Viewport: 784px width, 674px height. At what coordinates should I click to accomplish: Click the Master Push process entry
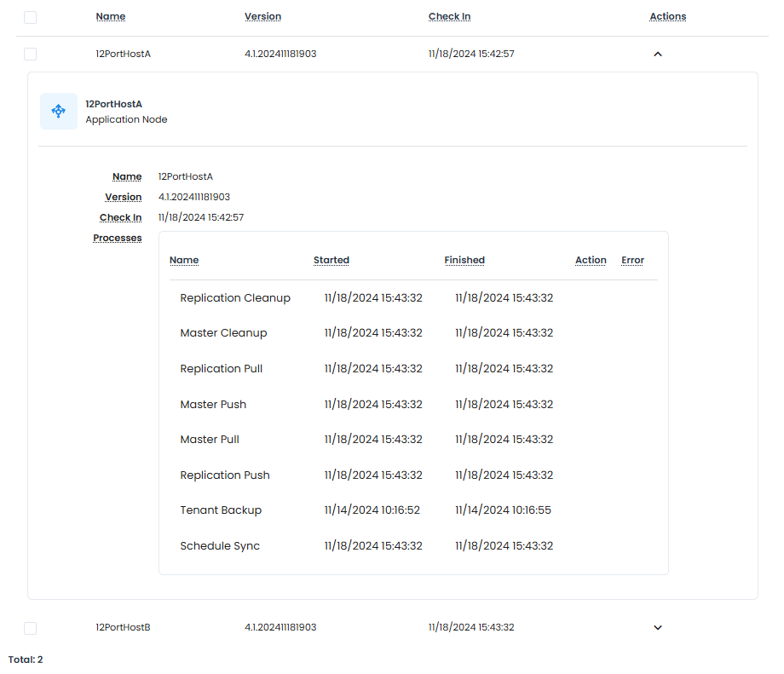click(x=213, y=405)
